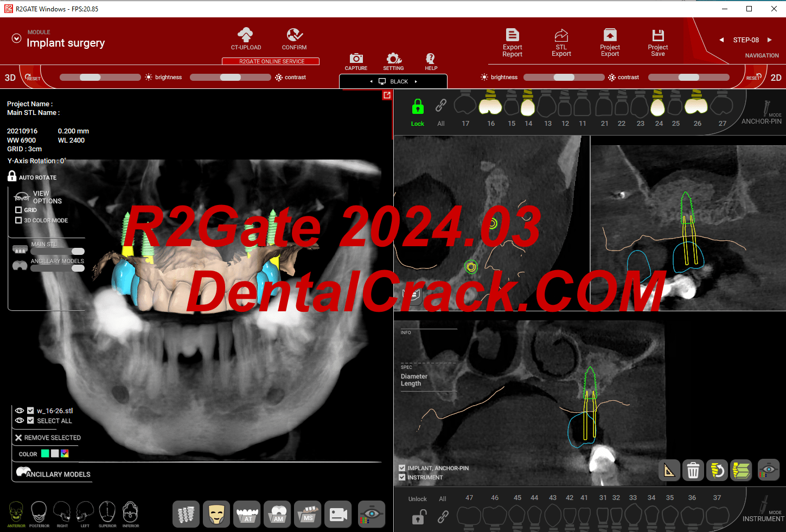The image size is (786, 532).
Task: Uncheck SELECT ALL checkbox
Action: [30, 420]
